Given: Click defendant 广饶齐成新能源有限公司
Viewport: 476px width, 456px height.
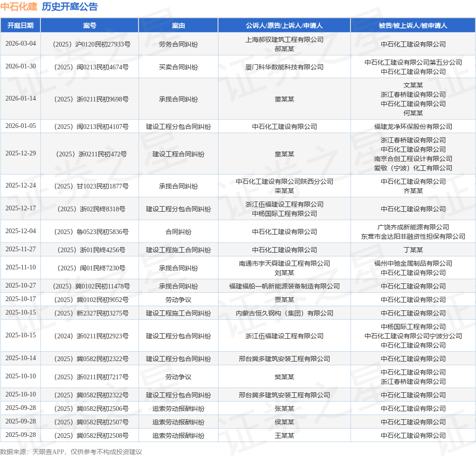Looking at the screenshot, I should 413,227.
